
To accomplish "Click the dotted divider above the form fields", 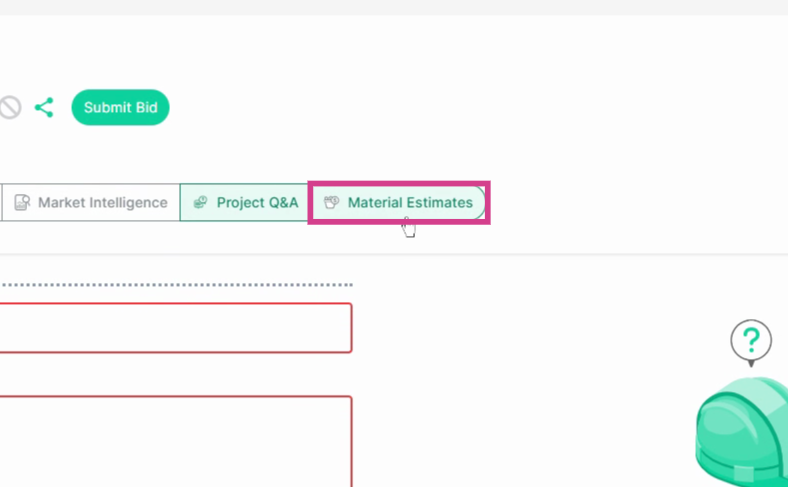I will click(x=176, y=285).
